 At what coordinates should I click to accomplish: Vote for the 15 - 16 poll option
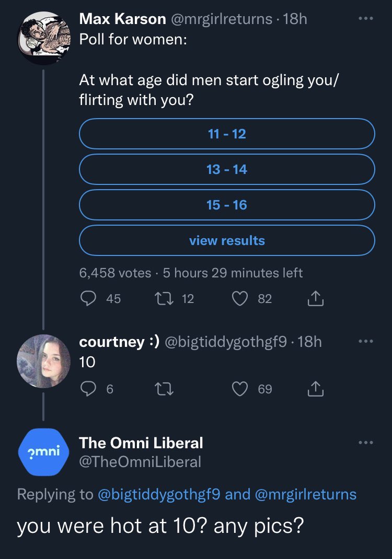coord(227,205)
